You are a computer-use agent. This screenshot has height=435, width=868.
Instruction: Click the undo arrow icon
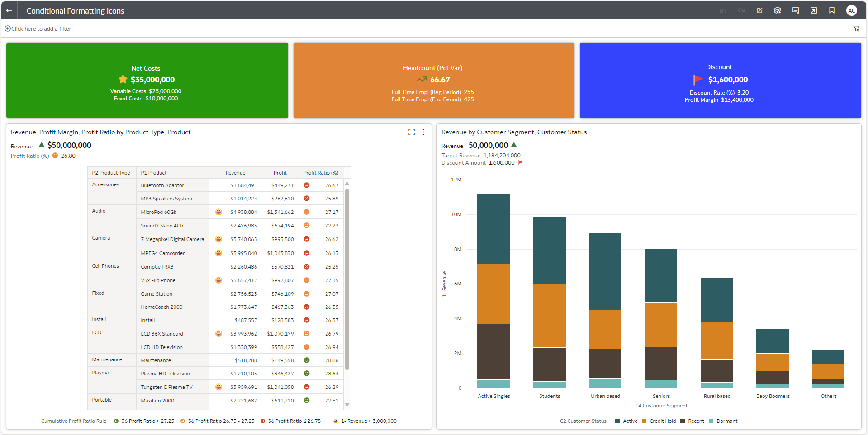click(x=723, y=10)
